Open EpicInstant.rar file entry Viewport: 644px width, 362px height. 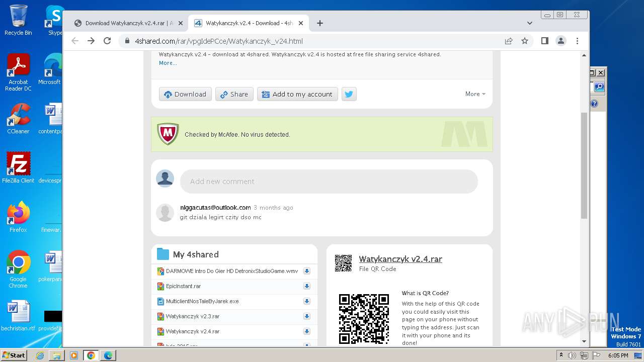[x=183, y=286]
